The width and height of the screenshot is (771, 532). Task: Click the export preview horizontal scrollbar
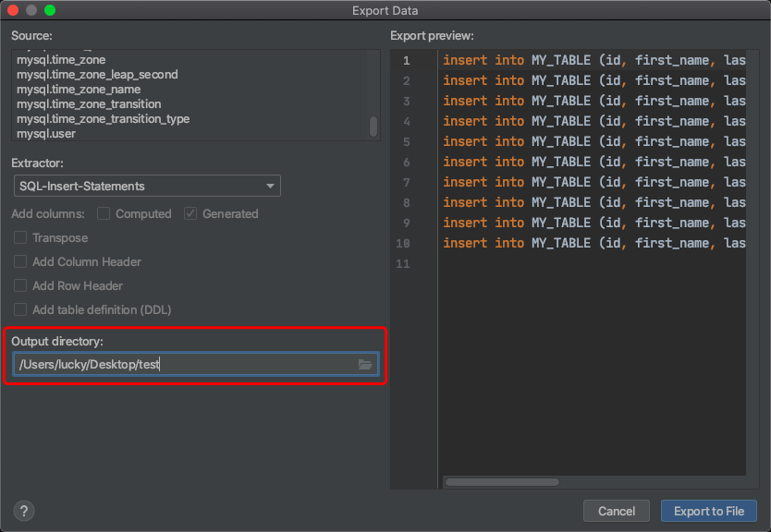click(502, 482)
